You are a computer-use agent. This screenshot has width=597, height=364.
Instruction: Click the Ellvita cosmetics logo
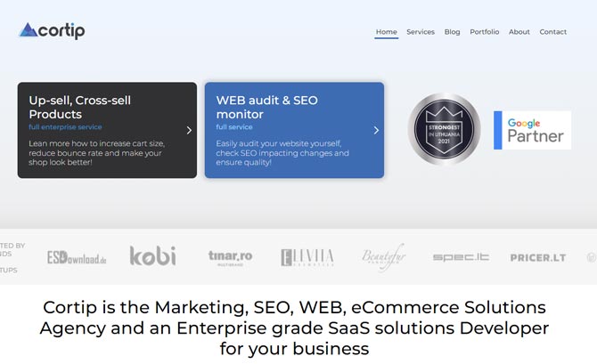(x=307, y=257)
